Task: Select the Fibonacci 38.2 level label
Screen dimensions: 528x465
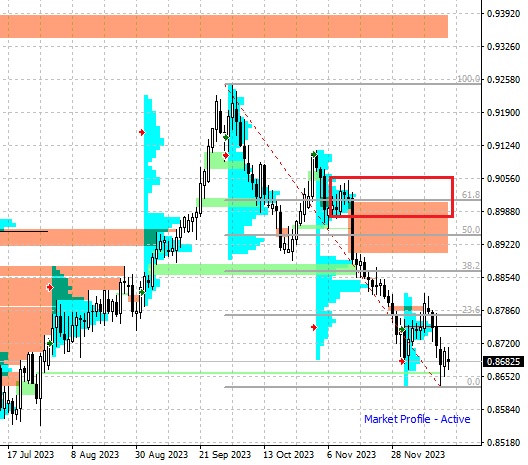Action: point(471,266)
